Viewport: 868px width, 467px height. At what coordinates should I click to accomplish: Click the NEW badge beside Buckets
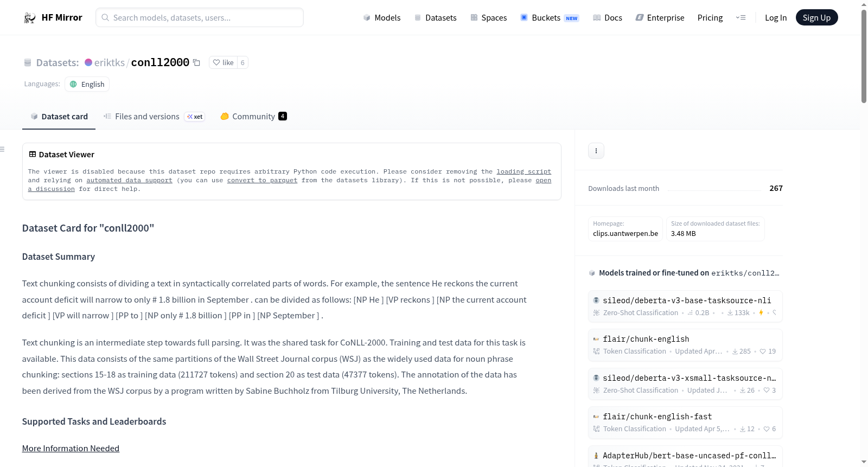click(572, 18)
